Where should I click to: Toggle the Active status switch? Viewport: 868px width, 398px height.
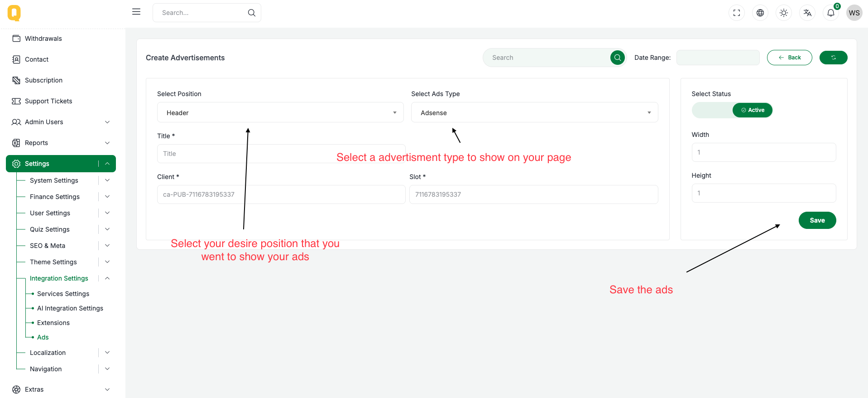coord(732,110)
